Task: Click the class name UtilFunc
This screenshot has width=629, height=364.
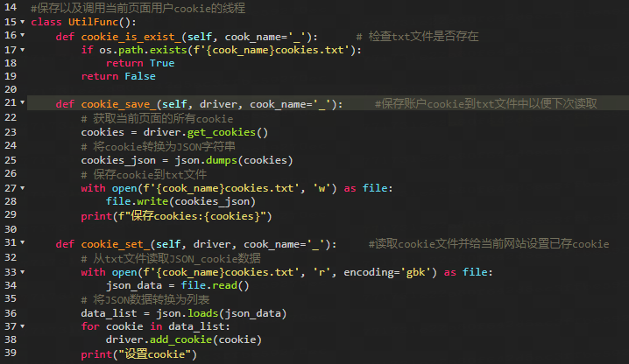Action: point(93,22)
